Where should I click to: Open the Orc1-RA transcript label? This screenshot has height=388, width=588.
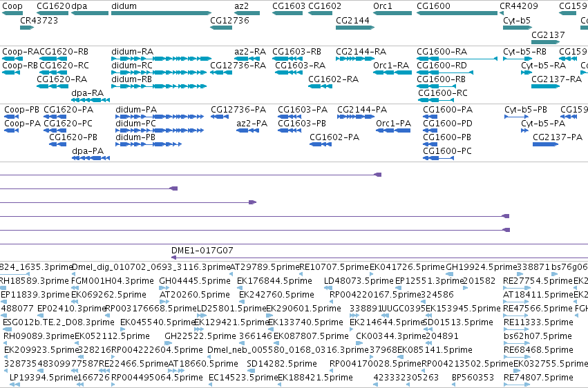point(391,66)
